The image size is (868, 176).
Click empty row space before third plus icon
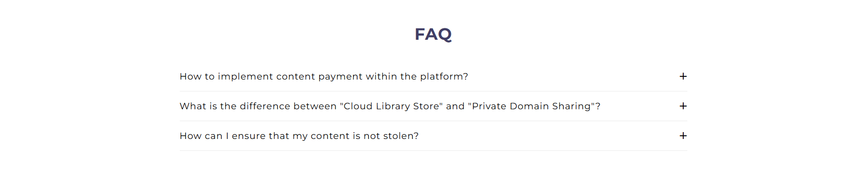(549, 136)
